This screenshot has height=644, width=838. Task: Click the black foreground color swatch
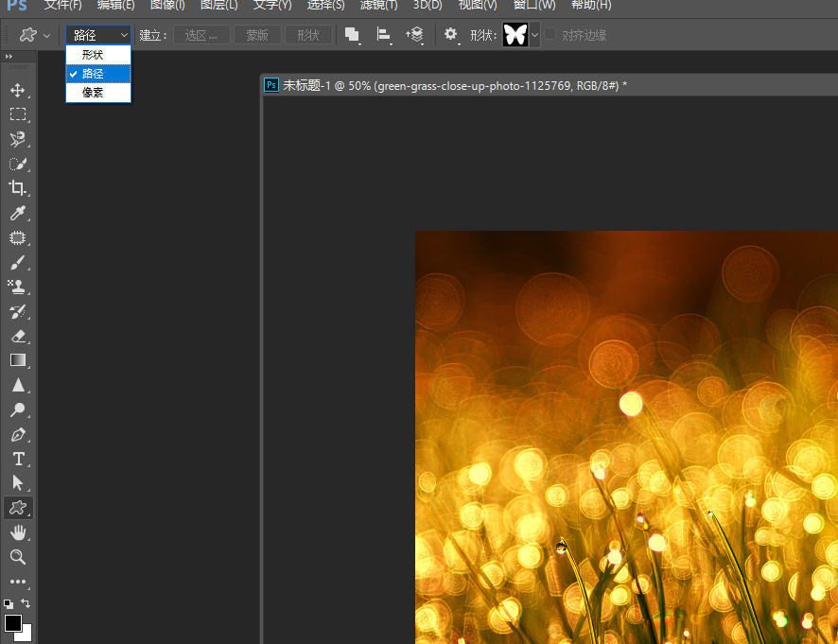click(12, 622)
